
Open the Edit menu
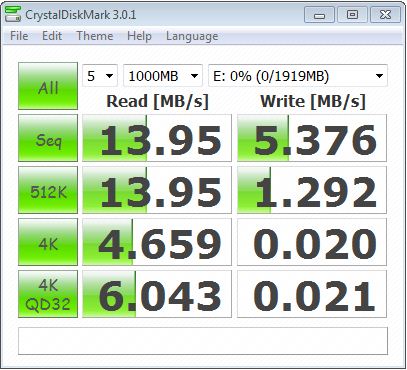point(52,36)
